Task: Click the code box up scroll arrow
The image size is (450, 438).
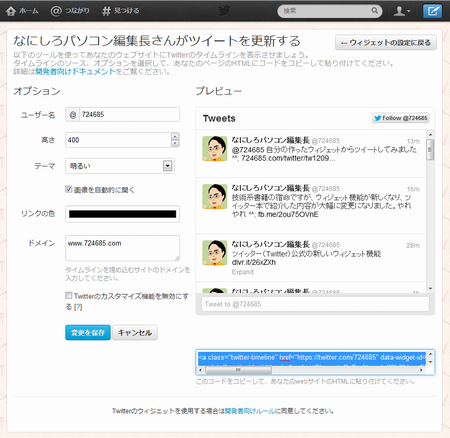Action: 430,354
